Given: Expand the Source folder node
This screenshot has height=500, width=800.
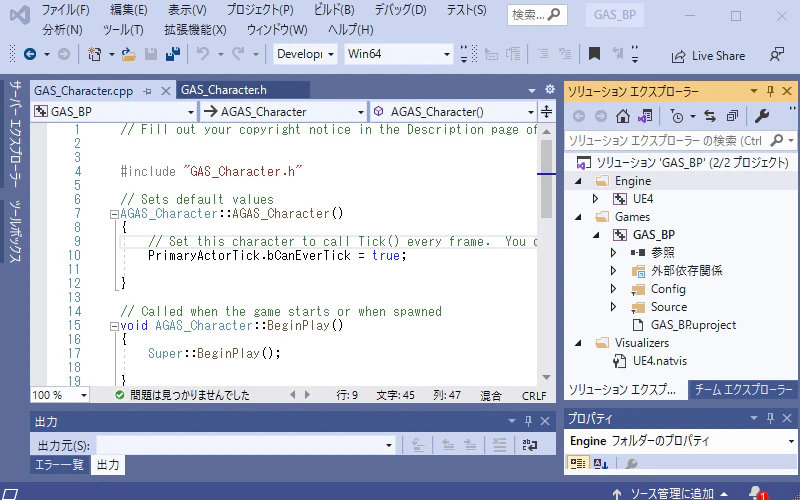Looking at the screenshot, I should tap(614, 307).
